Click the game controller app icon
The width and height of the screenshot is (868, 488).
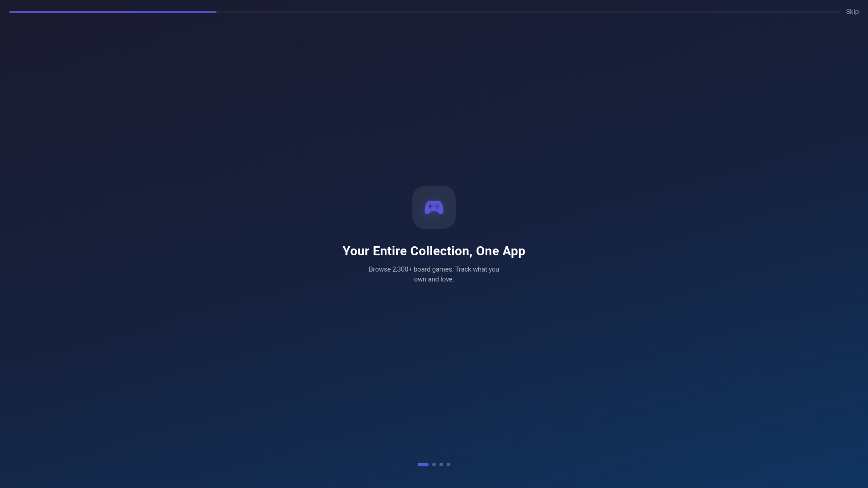[x=434, y=207]
